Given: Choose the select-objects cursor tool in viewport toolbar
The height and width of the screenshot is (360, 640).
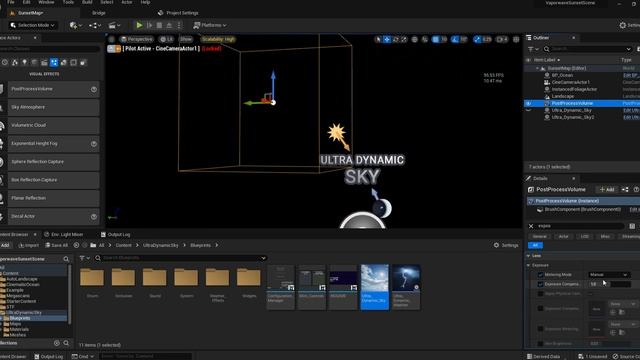Looking at the screenshot, I should point(378,39).
